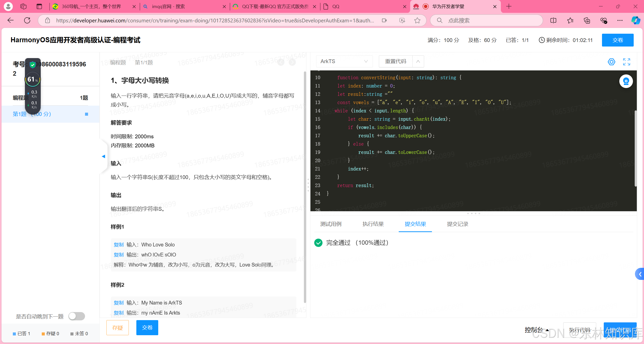Collapse the left sidebar arrow
The width and height of the screenshot is (644, 344).
(103, 156)
